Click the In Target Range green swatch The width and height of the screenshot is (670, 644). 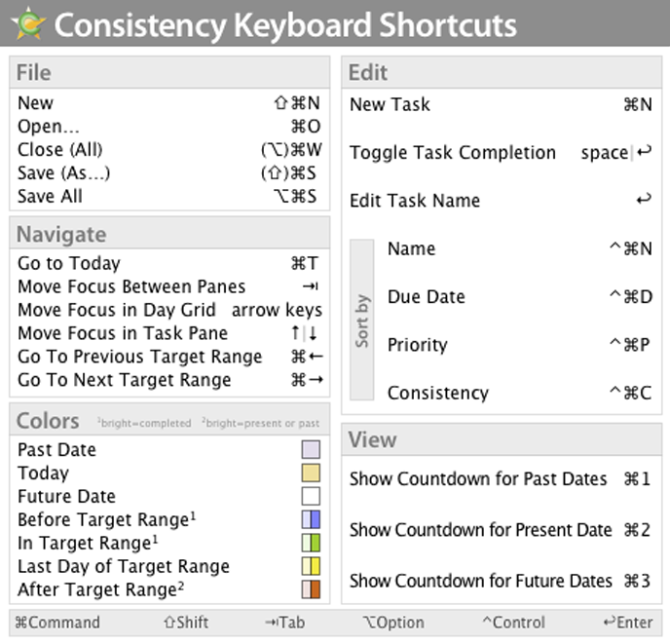[x=311, y=543]
